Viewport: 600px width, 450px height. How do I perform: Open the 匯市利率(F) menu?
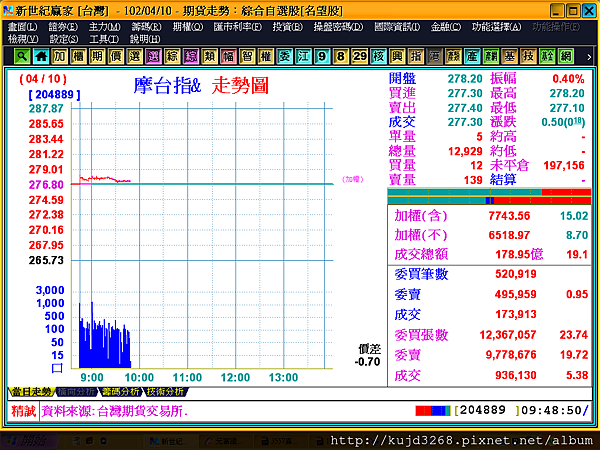pyautogui.click(x=238, y=27)
